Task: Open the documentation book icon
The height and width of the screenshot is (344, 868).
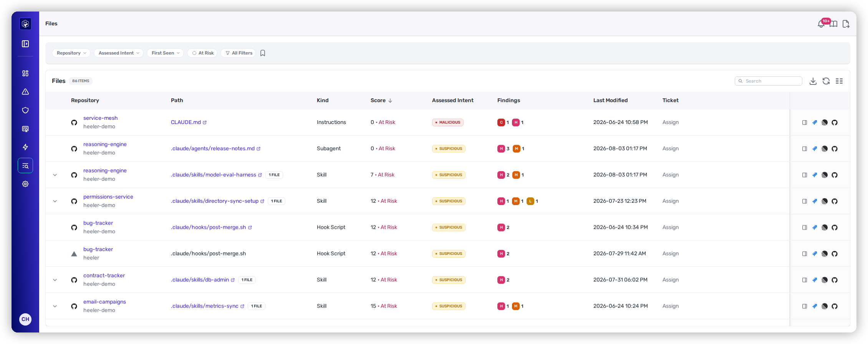Action: [x=833, y=24]
